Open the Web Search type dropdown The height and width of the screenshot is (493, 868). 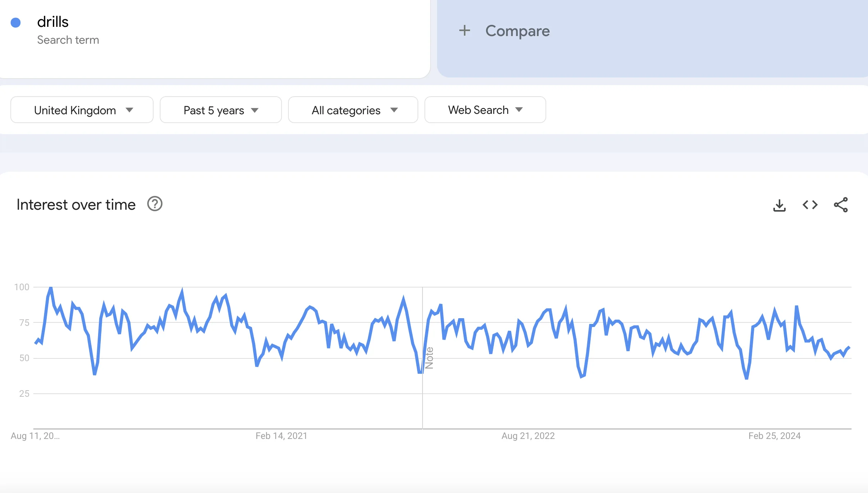(485, 110)
